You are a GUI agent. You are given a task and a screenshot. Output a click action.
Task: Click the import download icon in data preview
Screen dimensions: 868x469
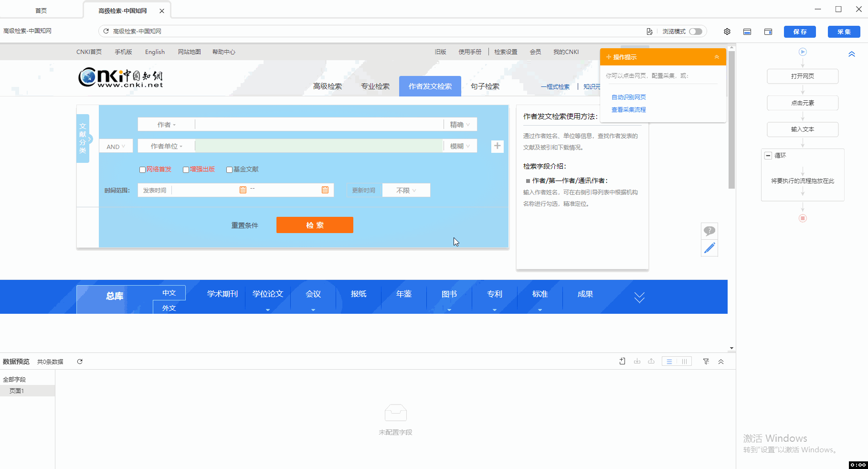(637, 362)
